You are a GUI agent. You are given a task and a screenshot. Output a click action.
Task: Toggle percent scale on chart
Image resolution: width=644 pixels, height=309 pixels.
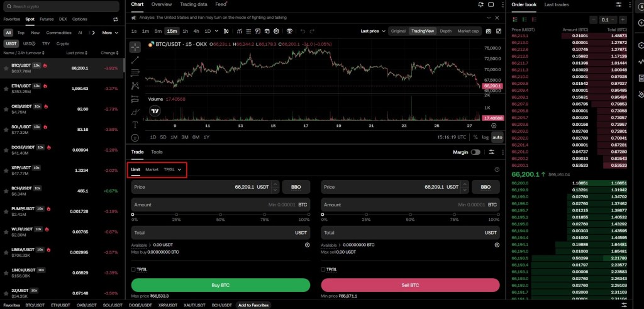475,138
